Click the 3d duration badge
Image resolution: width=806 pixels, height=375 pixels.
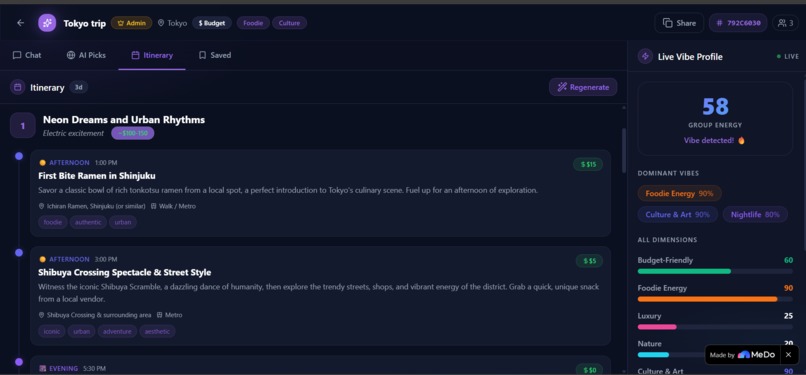pos(79,87)
